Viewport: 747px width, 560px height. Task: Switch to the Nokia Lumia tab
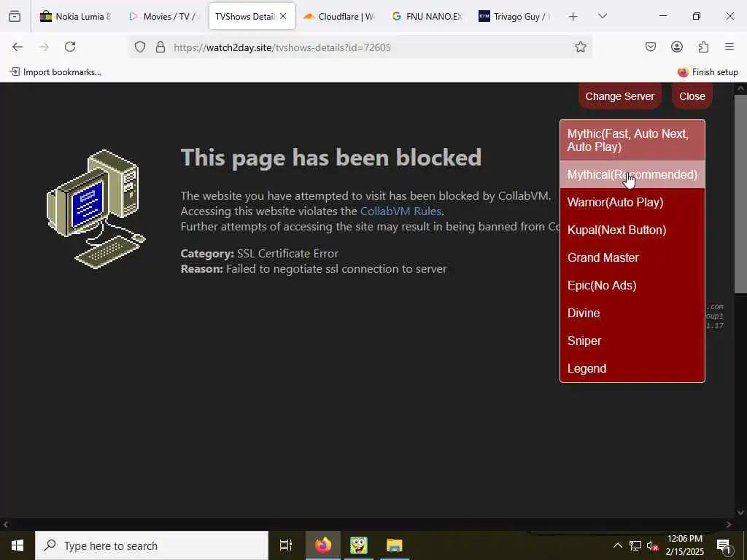75,16
